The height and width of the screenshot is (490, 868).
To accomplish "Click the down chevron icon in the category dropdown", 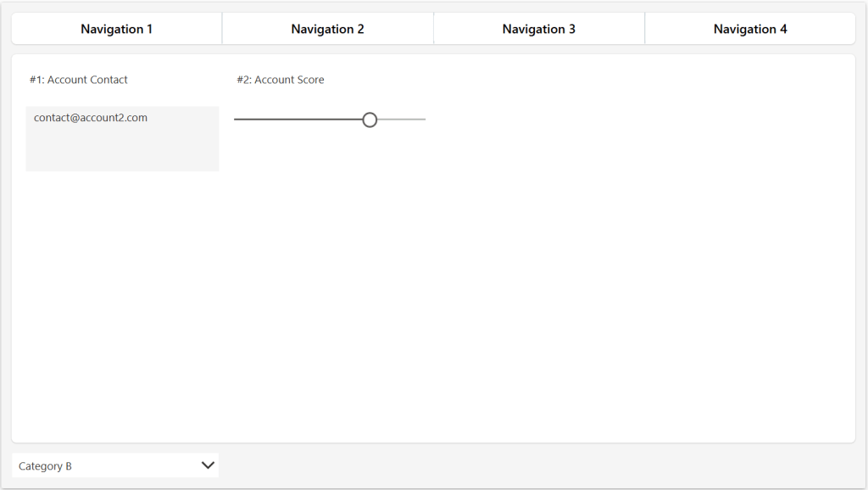I will point(208,465).
